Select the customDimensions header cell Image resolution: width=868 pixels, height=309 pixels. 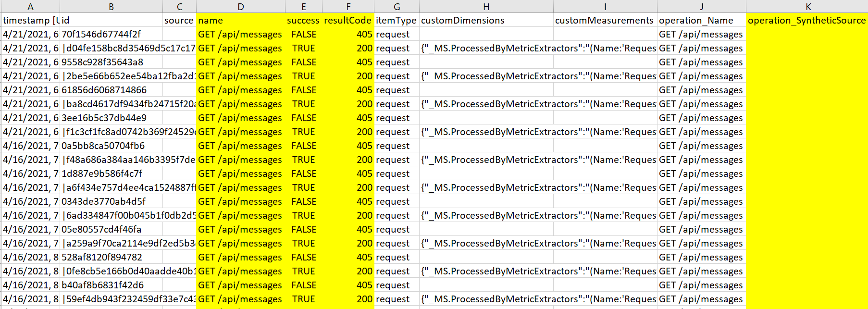pyautogui.click(x=485, y=20)
